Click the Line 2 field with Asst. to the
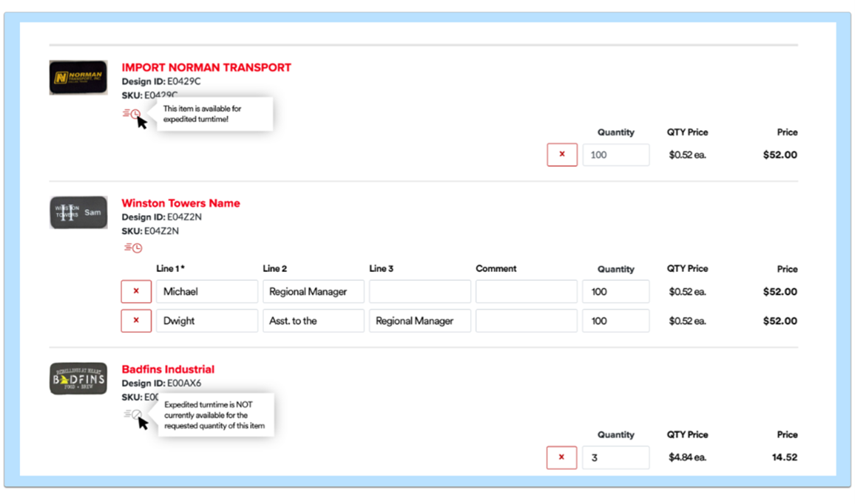855x504 pixels. click(314, 321)
